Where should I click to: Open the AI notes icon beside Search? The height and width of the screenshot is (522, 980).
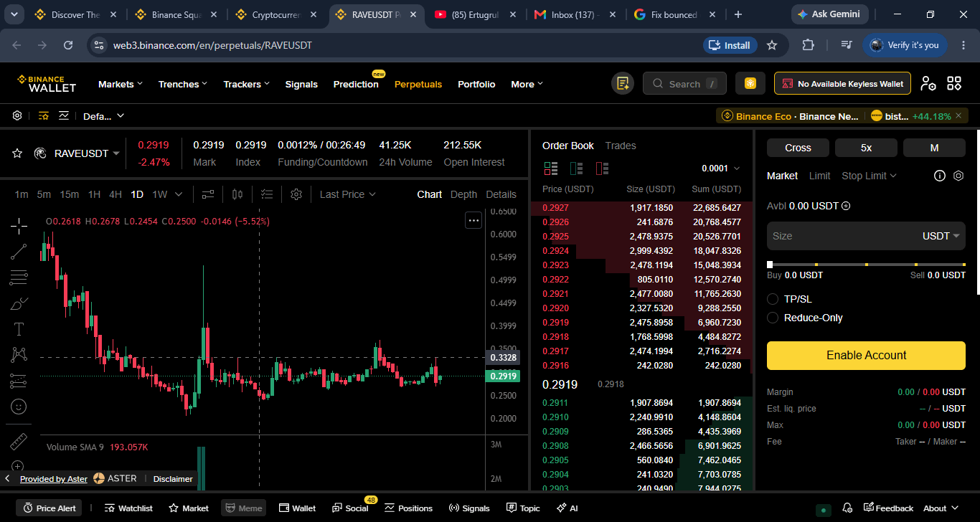(x=623, y=84)
